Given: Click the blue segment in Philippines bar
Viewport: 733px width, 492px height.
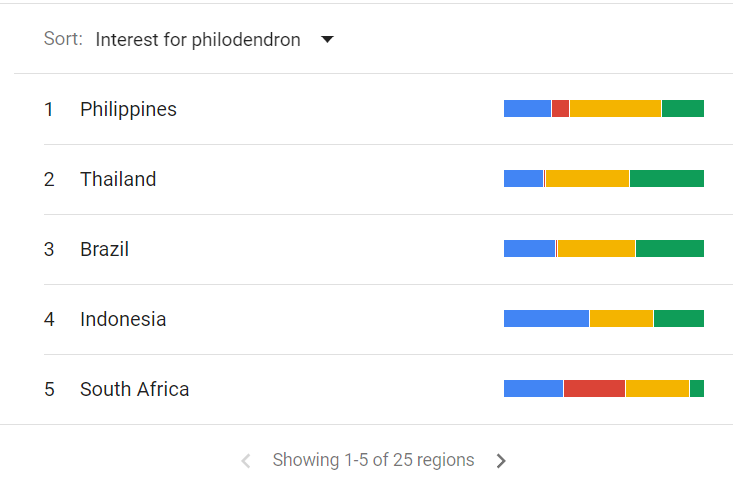Looking at the screenshot, I should click(527, 109).
